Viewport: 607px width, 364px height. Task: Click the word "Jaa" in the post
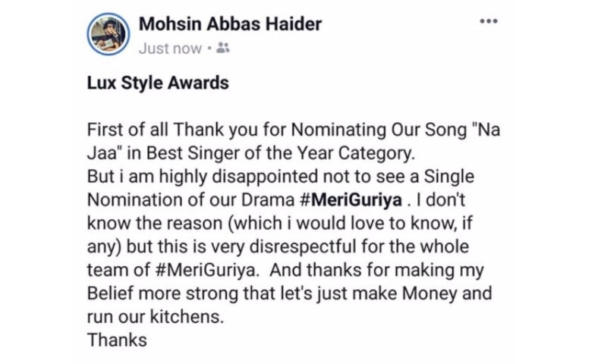[x=102, y=152]
